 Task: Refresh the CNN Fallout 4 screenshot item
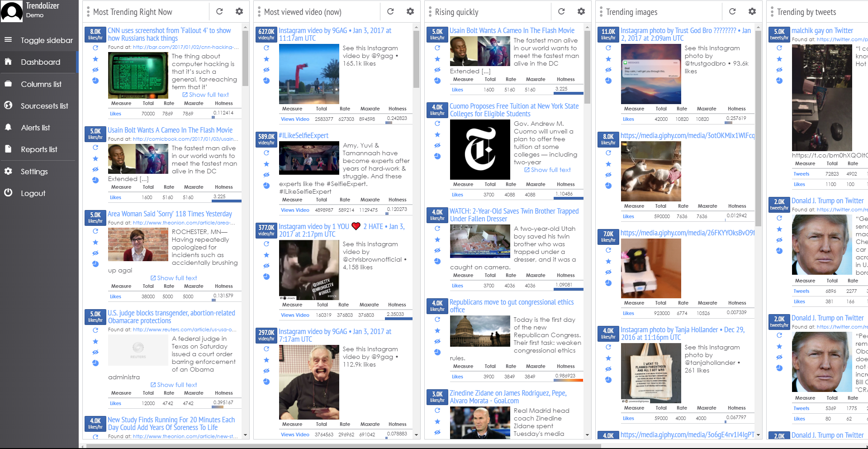click(x=95, y=48)
